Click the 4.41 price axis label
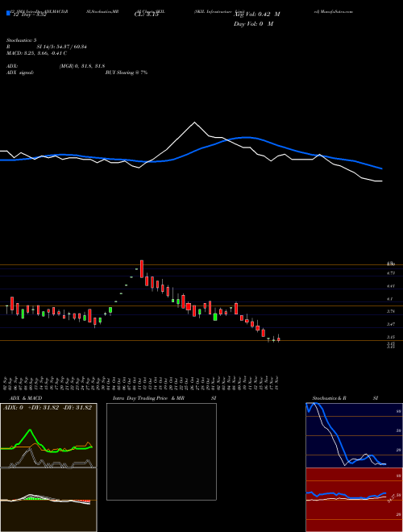The image size is (403, 532). tap(391, 286)
